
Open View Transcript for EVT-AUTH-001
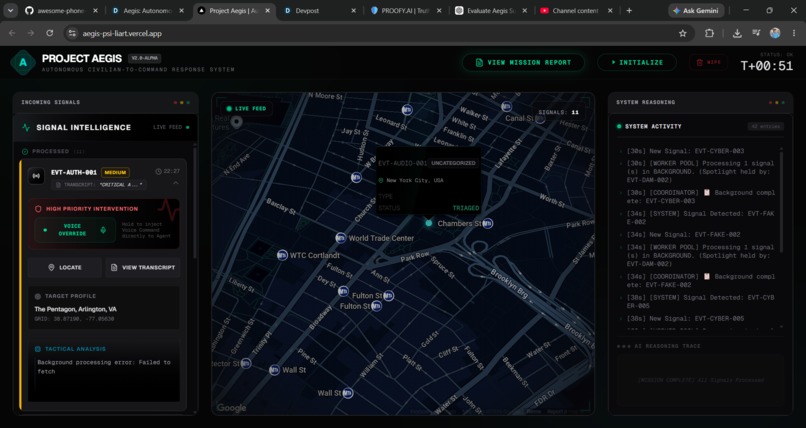[143, 267]
